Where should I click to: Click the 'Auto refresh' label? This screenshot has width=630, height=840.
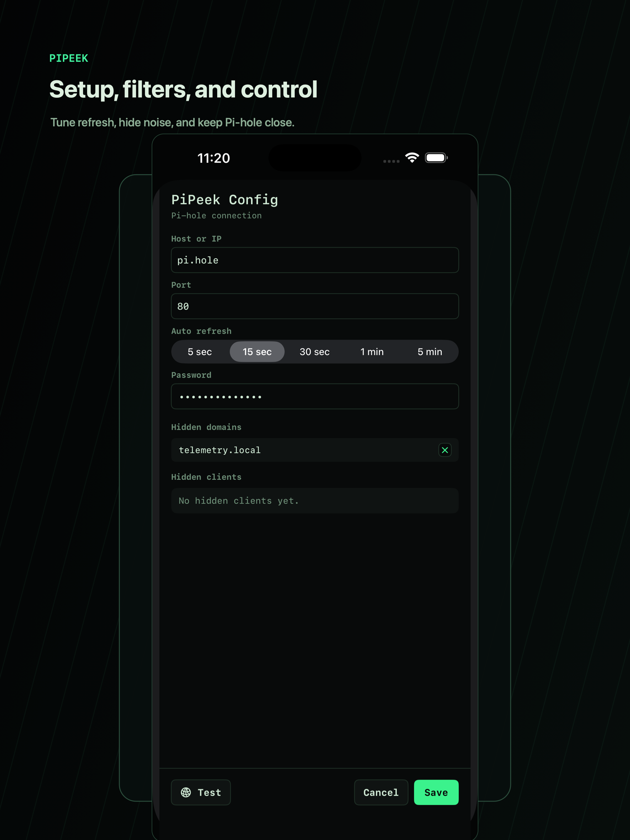coord(201,331)
